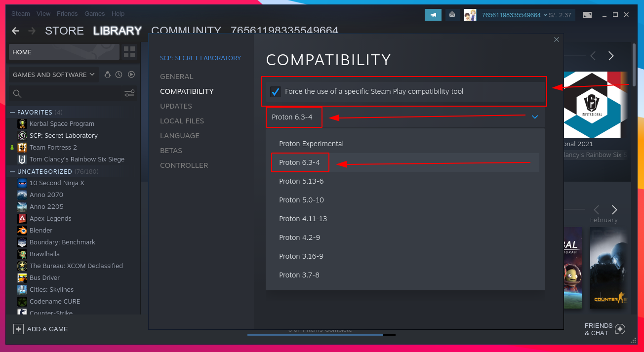644x352 pixels.
Task: Open the Help menu
Action: (118, 14)
